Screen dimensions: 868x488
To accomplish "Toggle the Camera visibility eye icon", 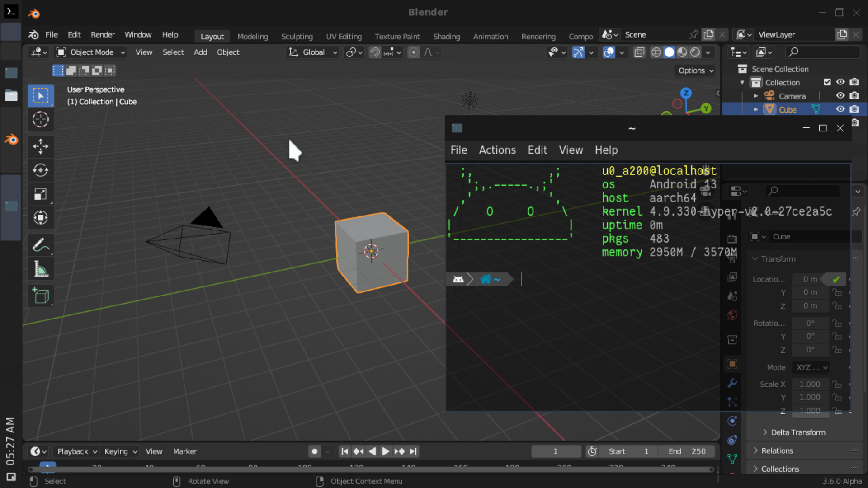I will coord(840,95).
